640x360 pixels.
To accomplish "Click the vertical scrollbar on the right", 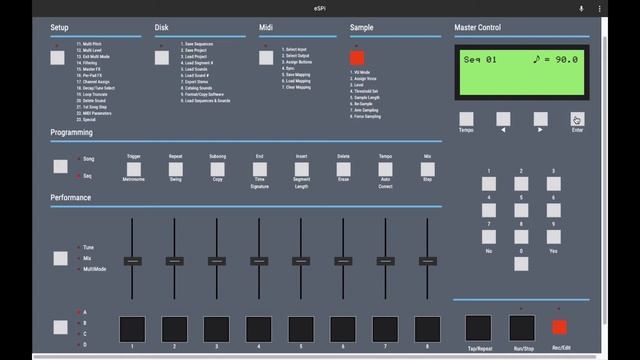I will tap(604, 180).
